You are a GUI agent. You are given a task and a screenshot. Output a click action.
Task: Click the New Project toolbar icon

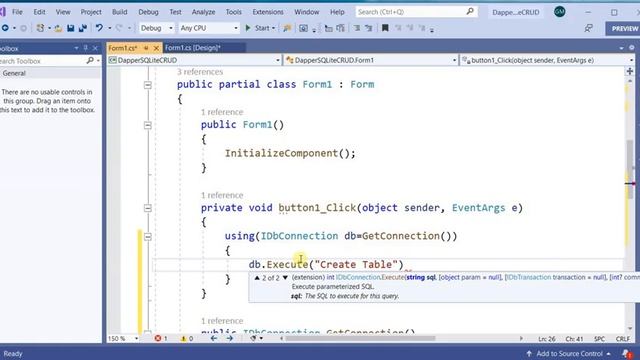(x=40, y=28)
